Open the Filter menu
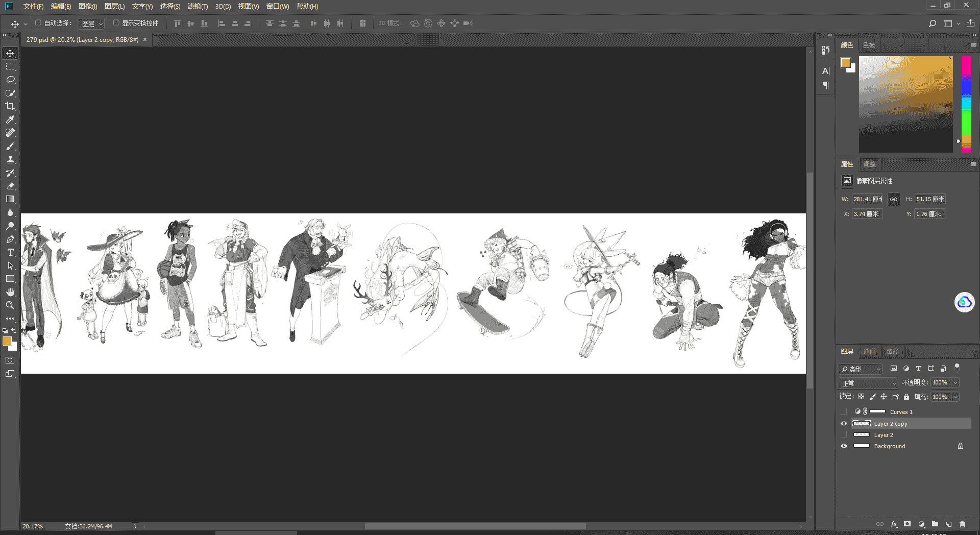The image size is (980, 535). click(x=198, y=6)
